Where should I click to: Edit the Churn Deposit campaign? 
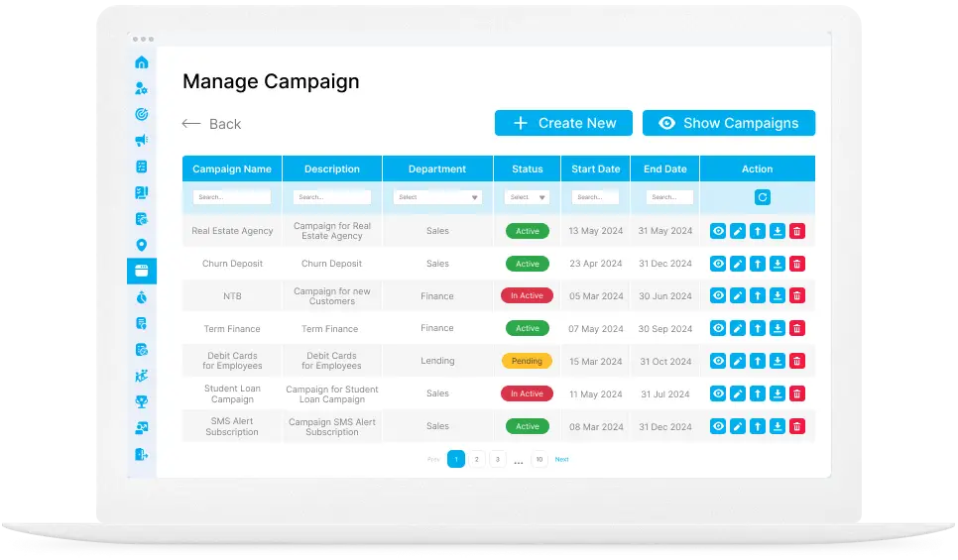click(x=738, y=264)
